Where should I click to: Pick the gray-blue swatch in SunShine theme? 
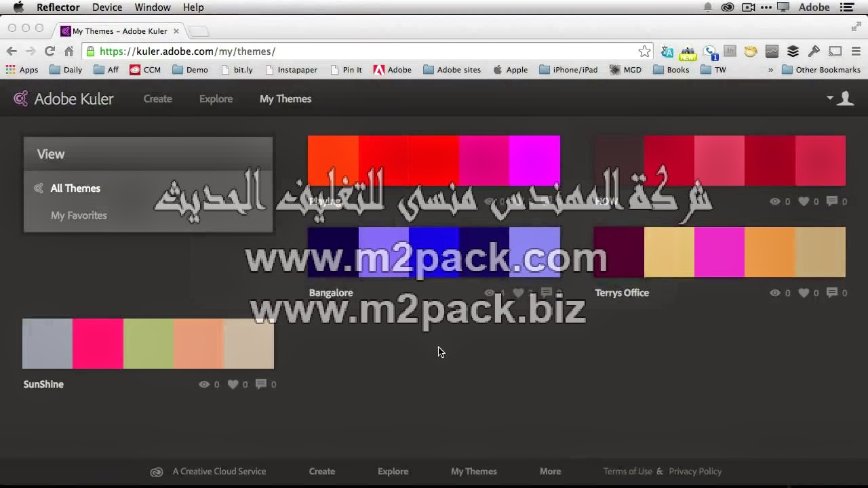(47, 344)
